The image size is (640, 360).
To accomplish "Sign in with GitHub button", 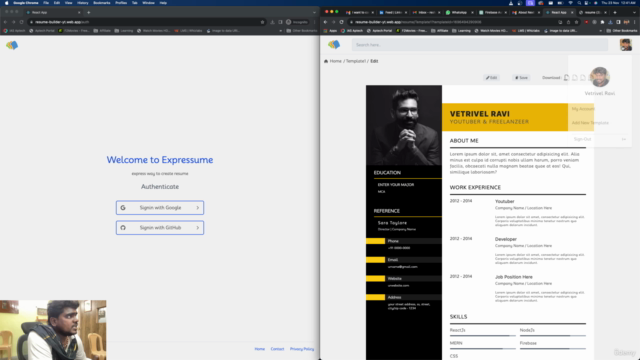I will [160, 227].
